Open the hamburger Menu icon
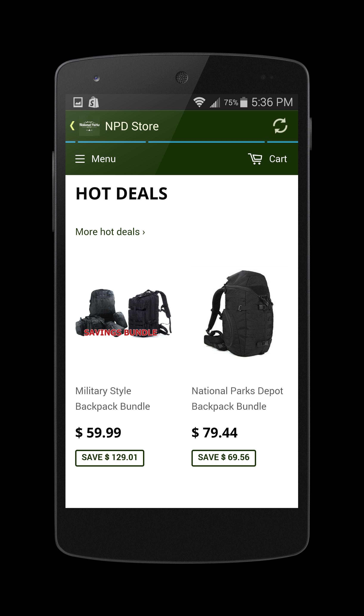Image resolution: width=364 pixels, height=616 pixels. point(80,159)
